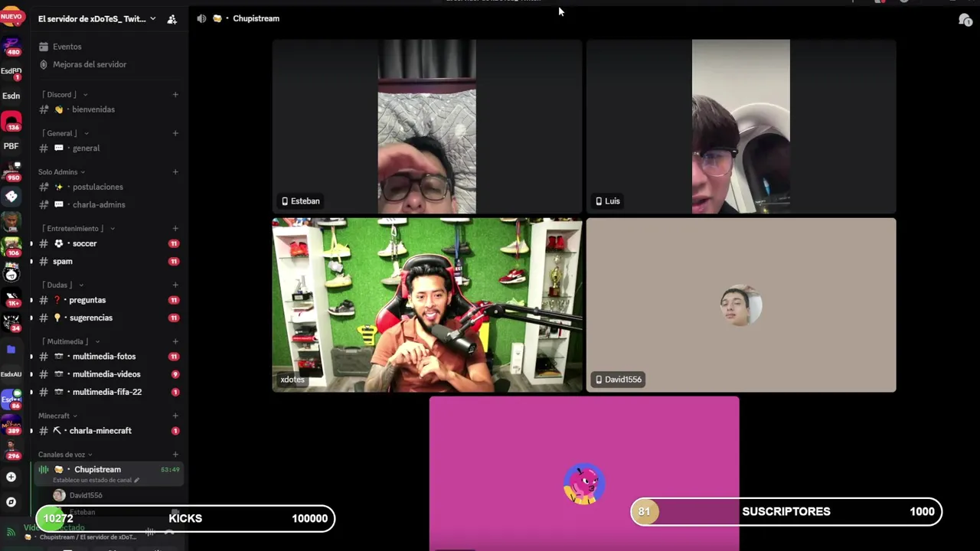Screen dimensions: 980x551
Task: Click Establece un estado de canal
Action: tap(96, 480)
